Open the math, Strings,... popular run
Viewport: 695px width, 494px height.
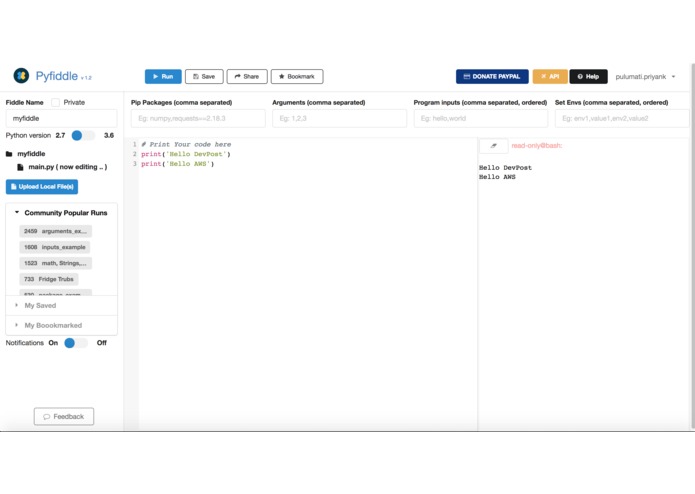55,263
